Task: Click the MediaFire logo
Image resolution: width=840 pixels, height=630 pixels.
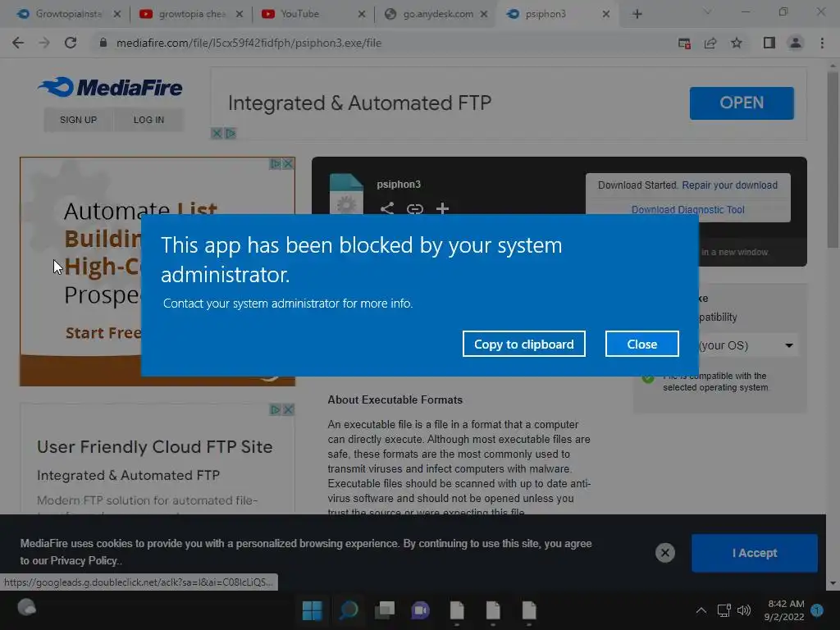Action: 111,87
